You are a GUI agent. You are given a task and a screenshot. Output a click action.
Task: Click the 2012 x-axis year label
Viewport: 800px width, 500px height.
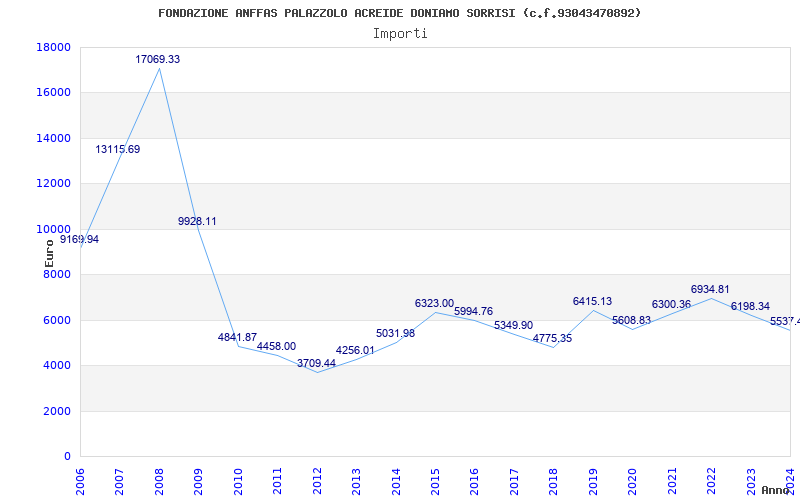click(x=317, y=481)
